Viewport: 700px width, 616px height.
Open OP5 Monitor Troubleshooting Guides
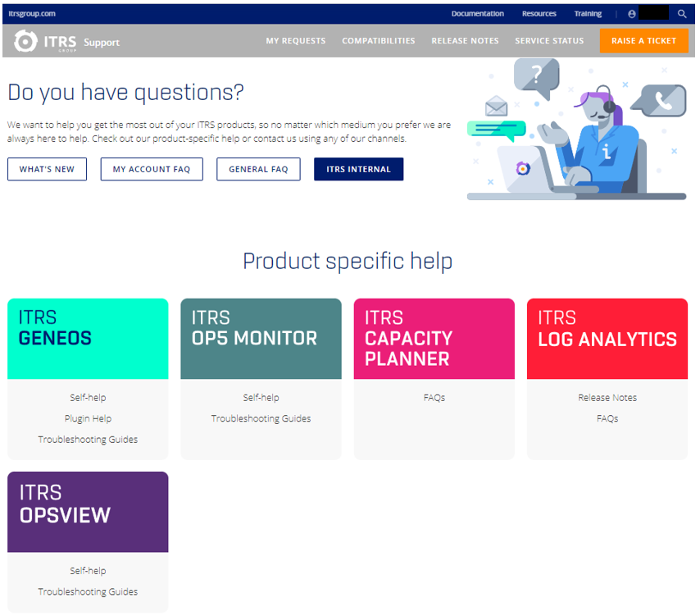pyautogui.click(x=261, y=418)
